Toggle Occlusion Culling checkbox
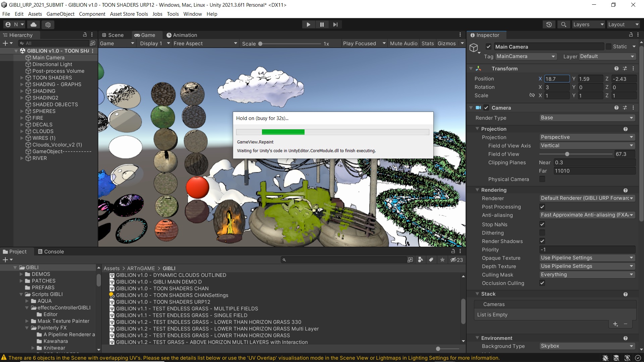644x362 pixels. tap(542, 283)
